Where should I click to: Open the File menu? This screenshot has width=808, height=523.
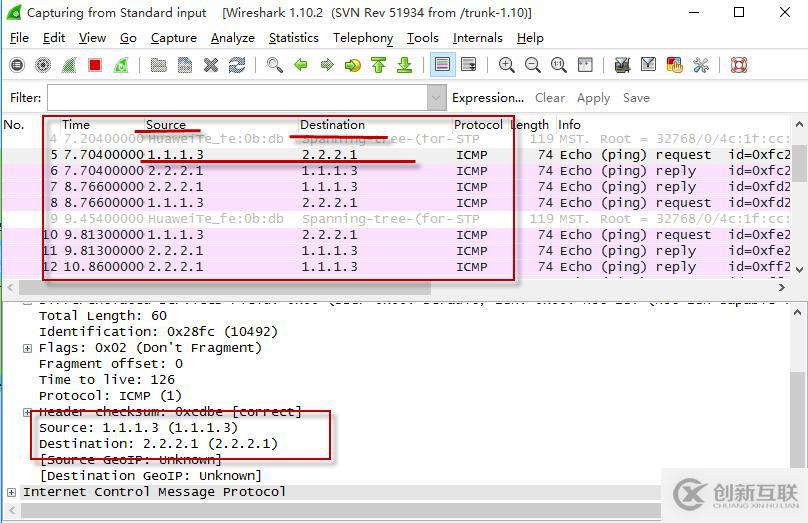[x=19, y=38]
